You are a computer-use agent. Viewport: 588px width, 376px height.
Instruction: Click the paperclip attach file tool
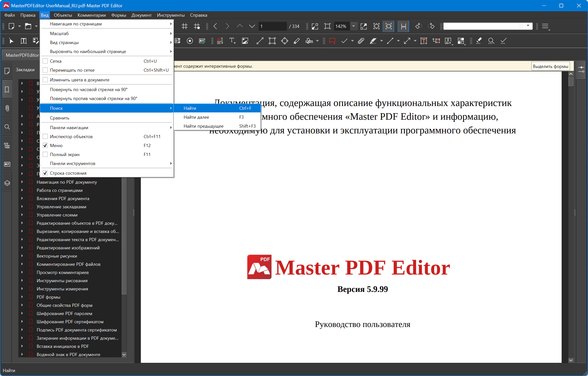click(361, 41)
